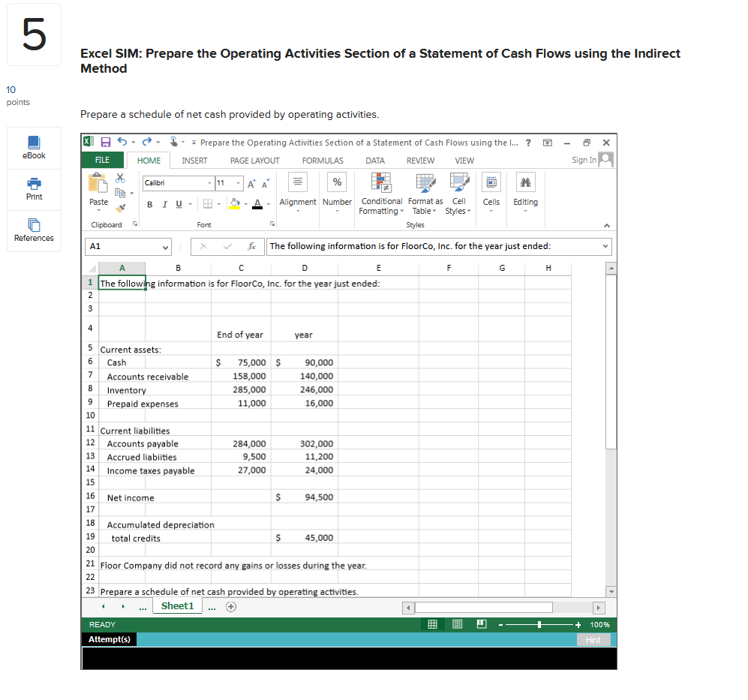Screen dimensions: 748x700
Task: Switch to Page Layout view in status bar
Action: pyautogui.click(x=456, y=624)
